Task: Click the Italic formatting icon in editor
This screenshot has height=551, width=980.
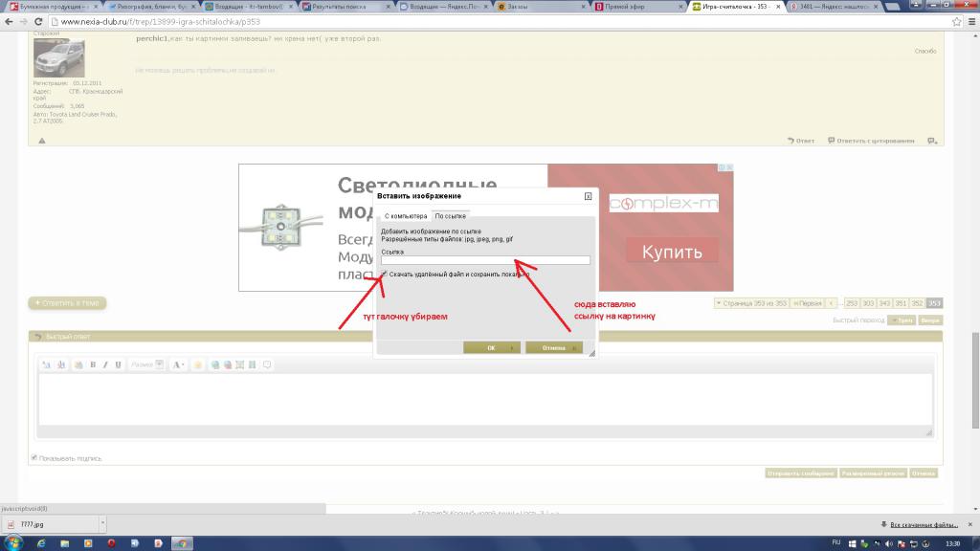Action: (x=105, y=364)
